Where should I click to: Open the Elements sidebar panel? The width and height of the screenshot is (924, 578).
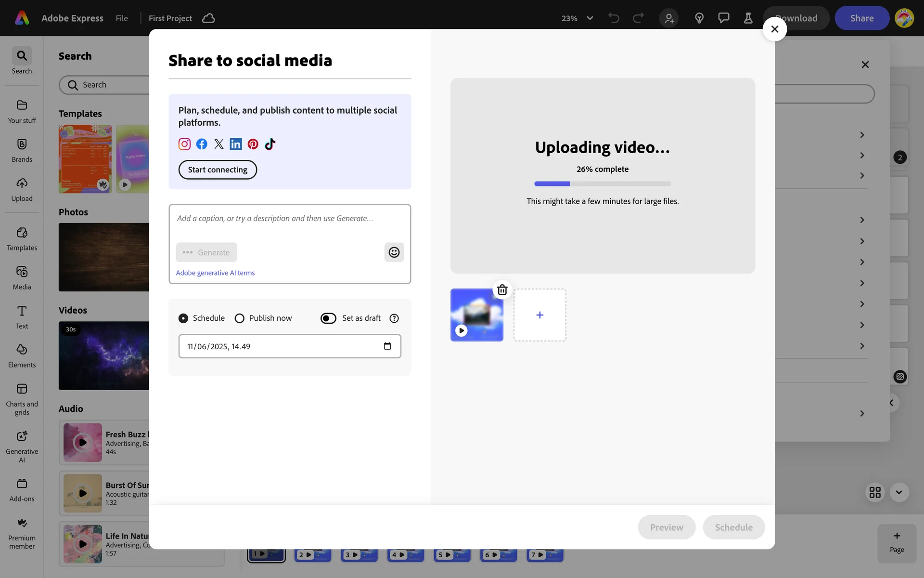(22, 355)
